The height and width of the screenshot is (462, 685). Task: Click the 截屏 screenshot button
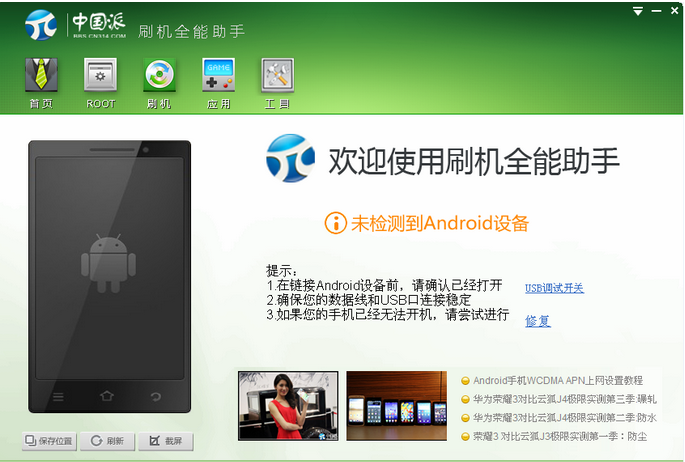[x=166, y=441]
